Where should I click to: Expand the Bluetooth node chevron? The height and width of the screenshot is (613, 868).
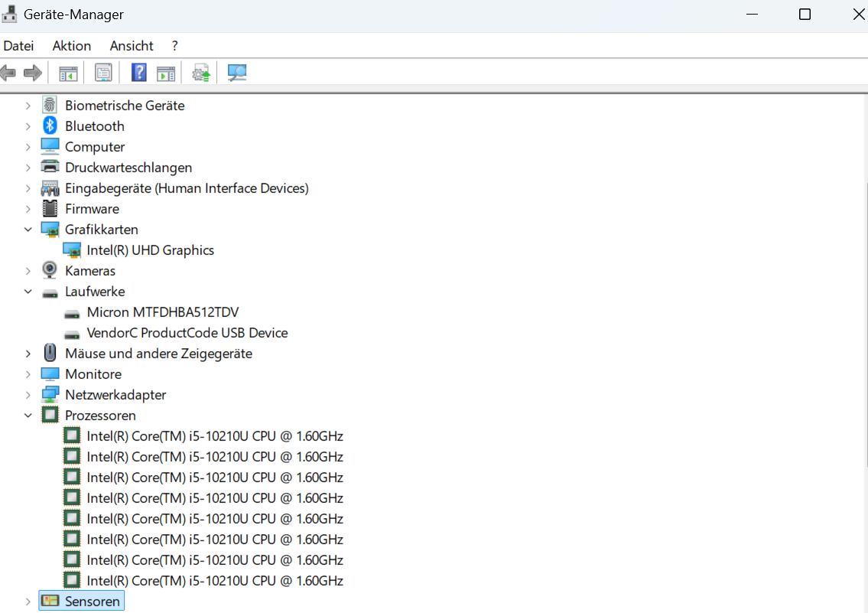28,126
